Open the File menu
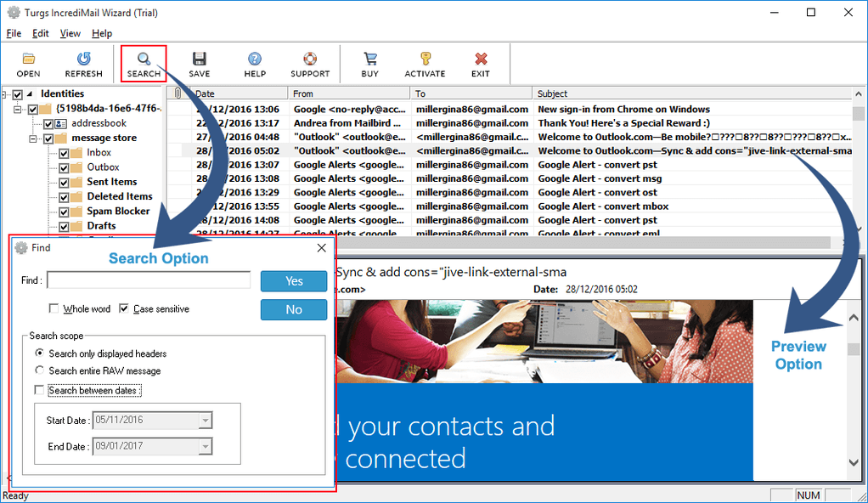This screenshot has height=503, width=868. (14, 33)
